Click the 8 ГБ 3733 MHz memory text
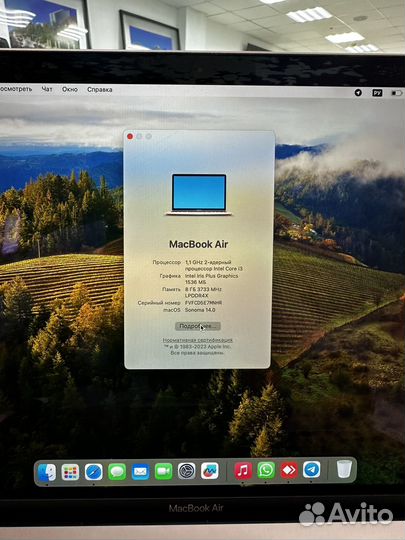405x540 pixels. point(203,289)
